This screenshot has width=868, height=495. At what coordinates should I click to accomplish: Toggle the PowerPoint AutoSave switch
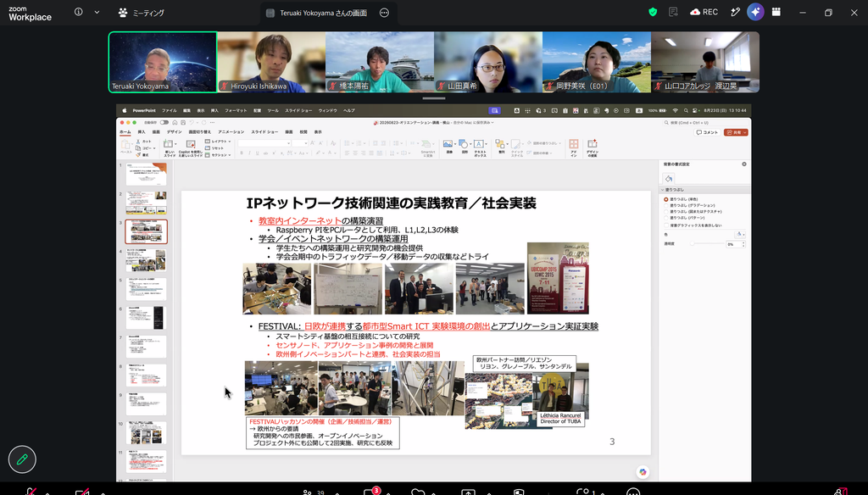coord(164,122)
